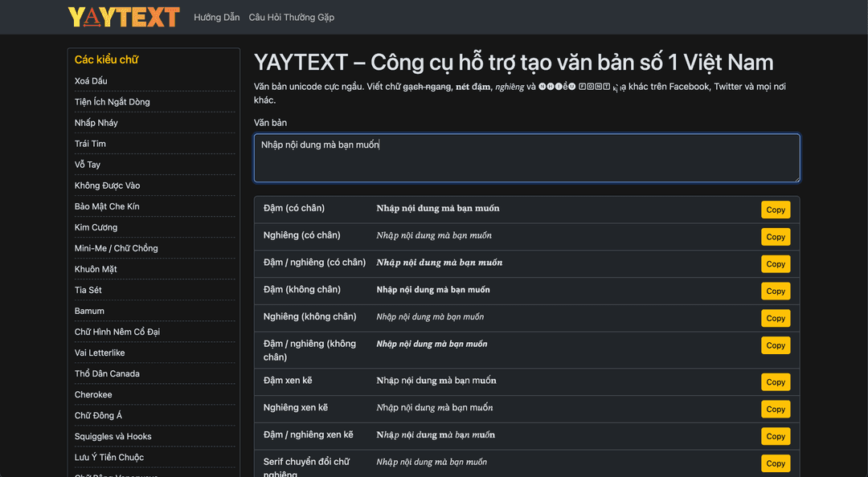Copy the "Đậm / nghiêng (có chân)" text
Viewport: 868px width, 477px height.
click(775, 263)
